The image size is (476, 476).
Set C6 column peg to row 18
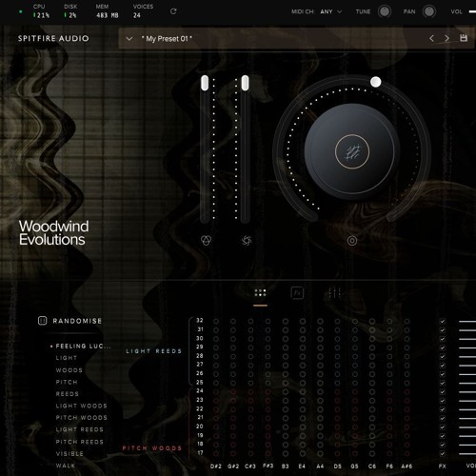coord(372,445)
